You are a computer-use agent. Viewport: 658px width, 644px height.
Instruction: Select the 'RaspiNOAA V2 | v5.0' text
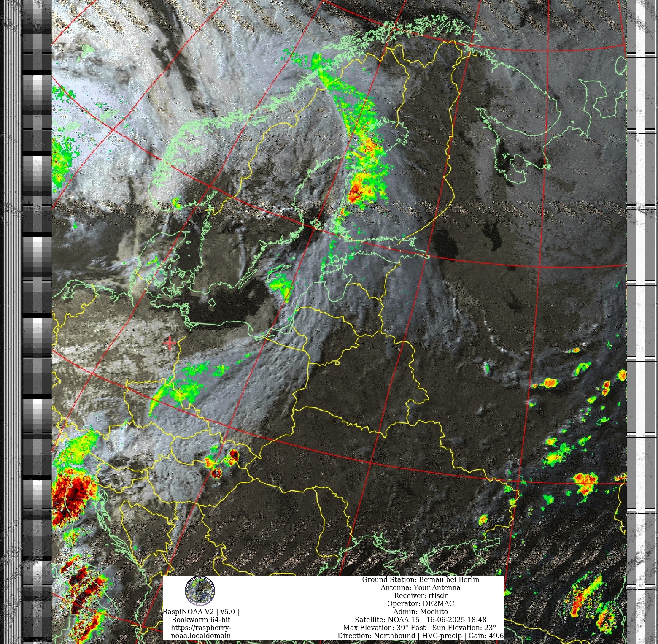[x=201, y=612]
